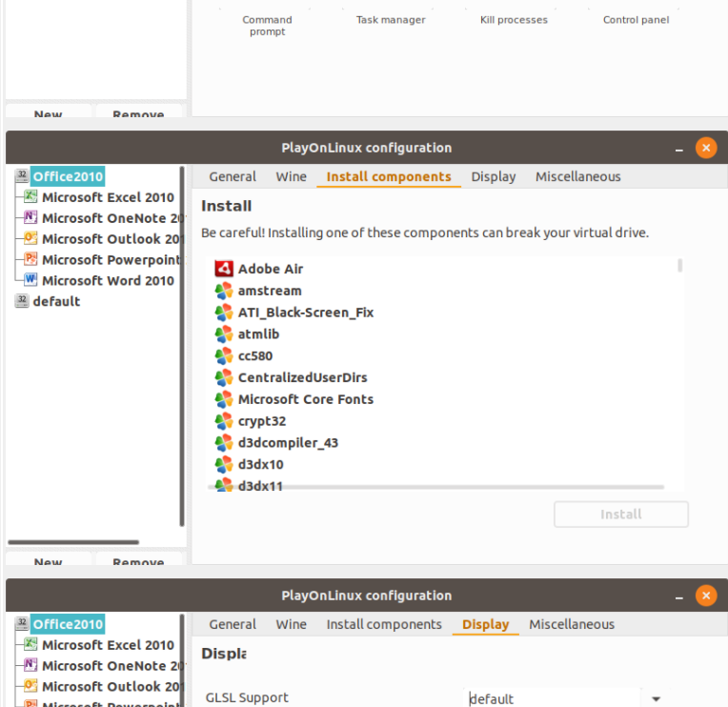Click New button below Install components drive list

pos(49,559)
